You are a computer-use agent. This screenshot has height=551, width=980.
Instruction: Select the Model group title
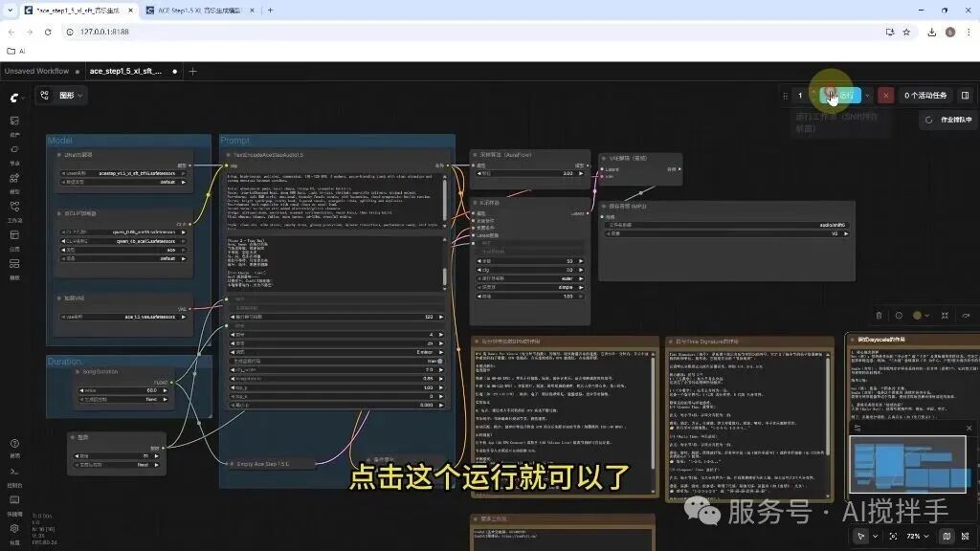click(60, 141)
